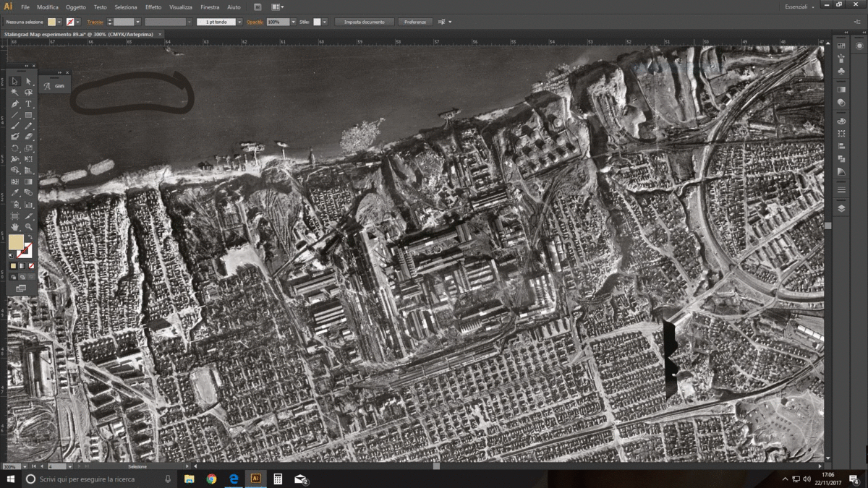868x488 pixels.
Task: Choose the Lasso tool
Action: click(x=29, y=93)
